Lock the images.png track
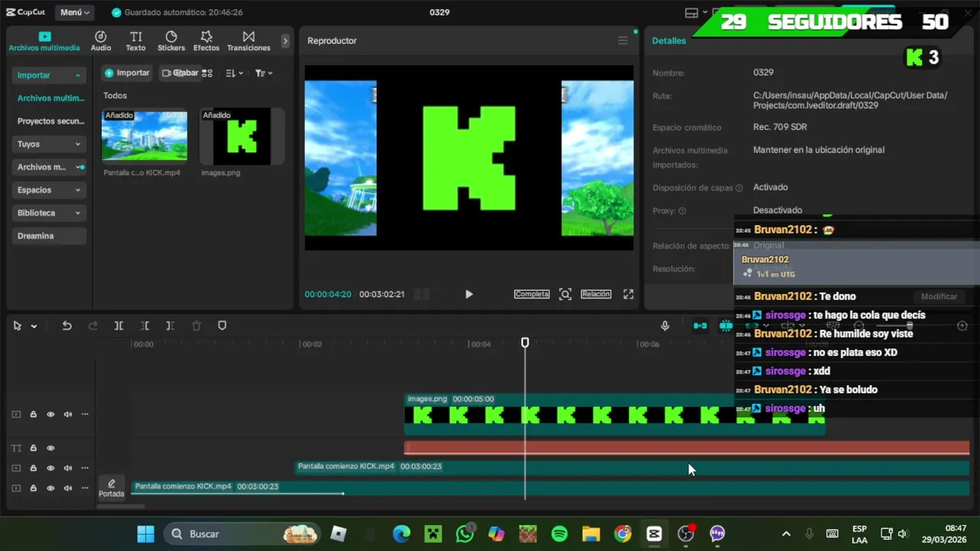Screen dimensions: 980x551 (33, 415)
